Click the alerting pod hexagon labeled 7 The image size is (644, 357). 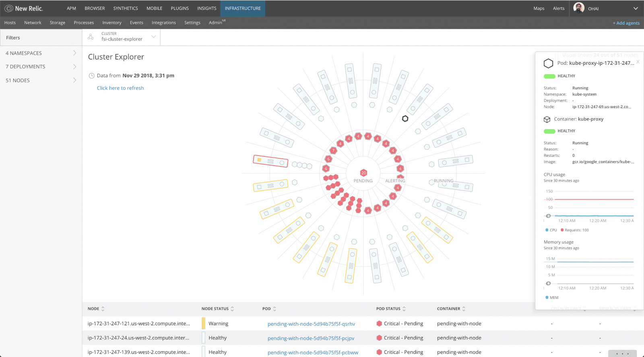[x=333, y=151]
